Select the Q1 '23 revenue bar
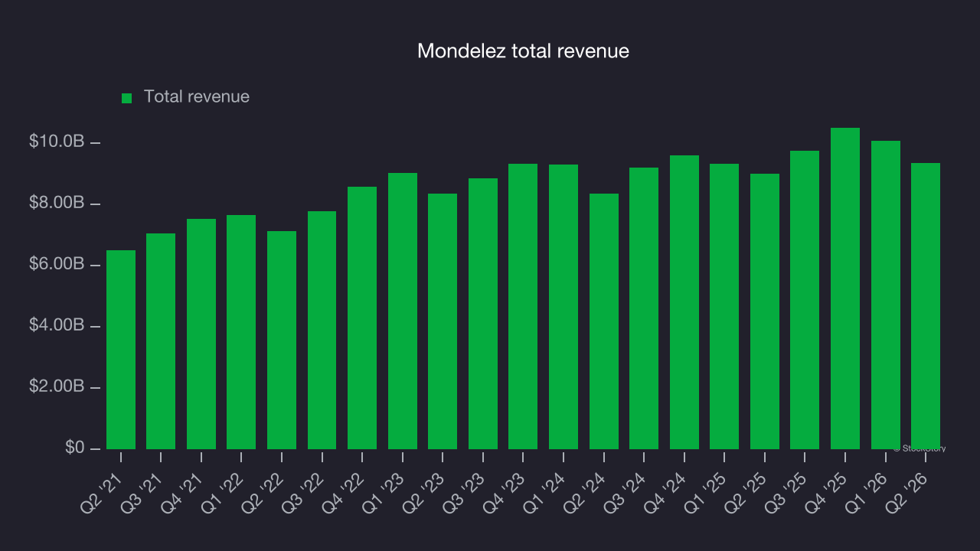 [403, 311]
